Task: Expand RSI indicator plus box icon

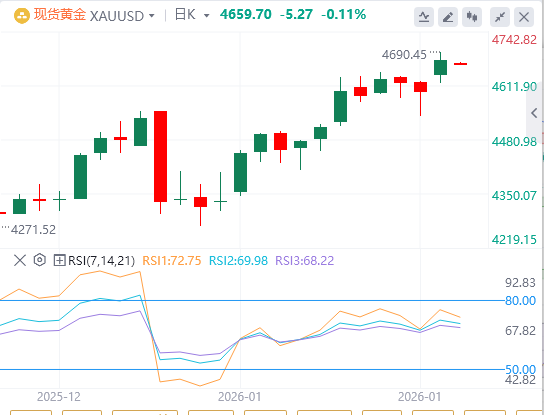Action: (x=59, y=260)
